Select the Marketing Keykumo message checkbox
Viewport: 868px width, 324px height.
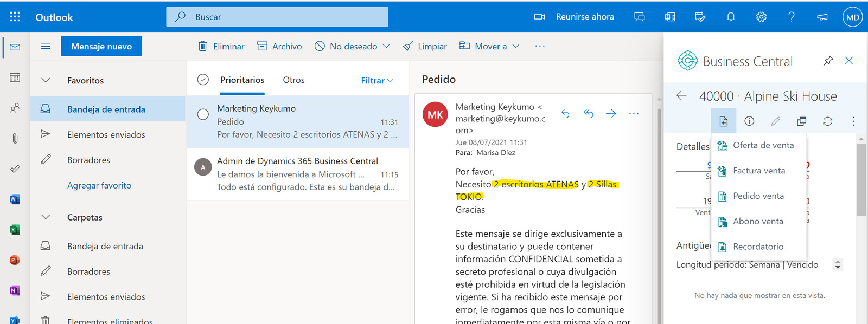(x=203, y=114)
